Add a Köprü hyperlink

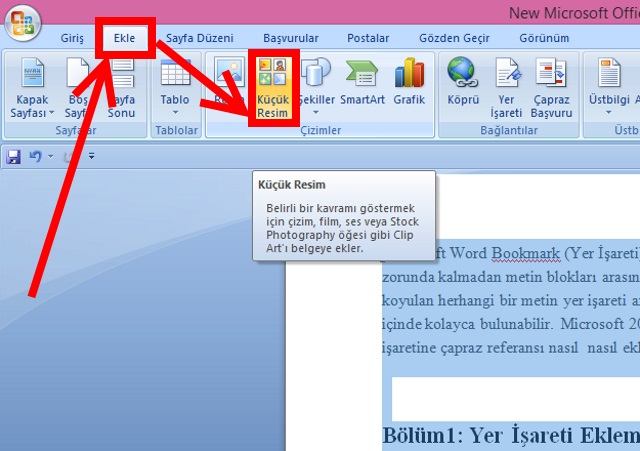[x=462, y=82]
